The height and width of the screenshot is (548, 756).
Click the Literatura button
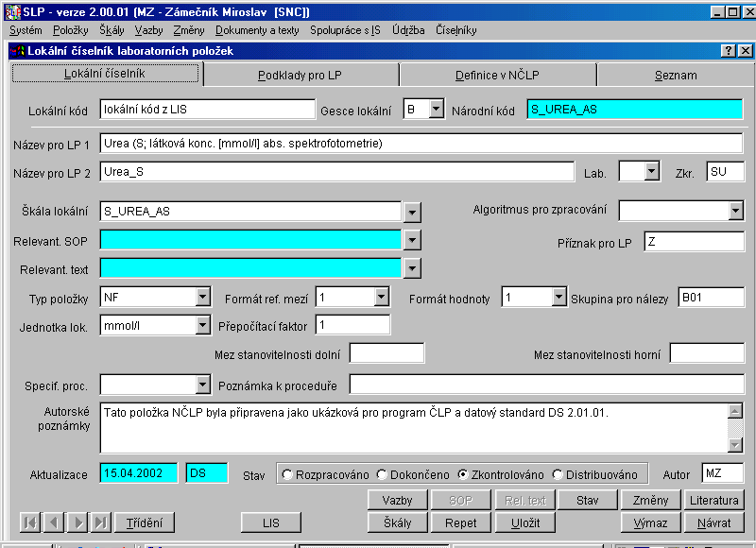click(715, 500)
